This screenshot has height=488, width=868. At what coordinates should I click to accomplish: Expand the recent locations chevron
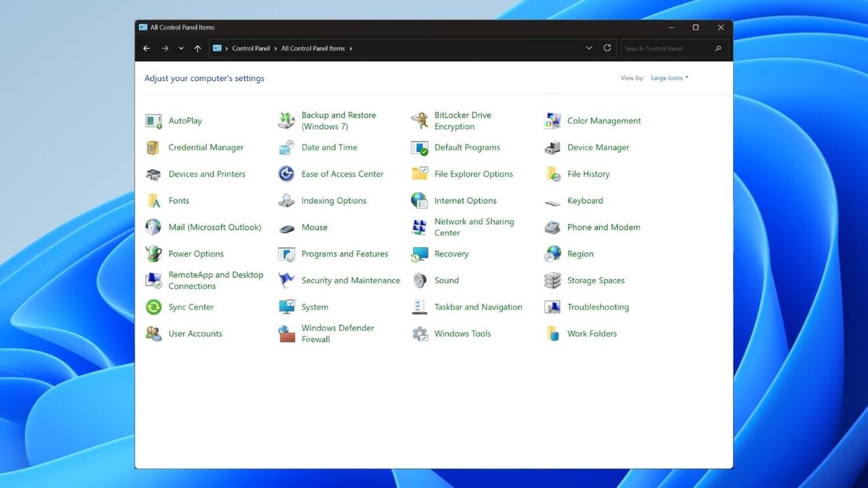click(x=181, y=48)
